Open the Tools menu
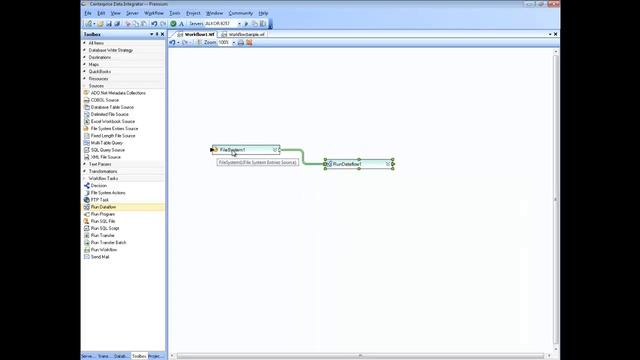640x360 pixels. click(x=175, y=13)
